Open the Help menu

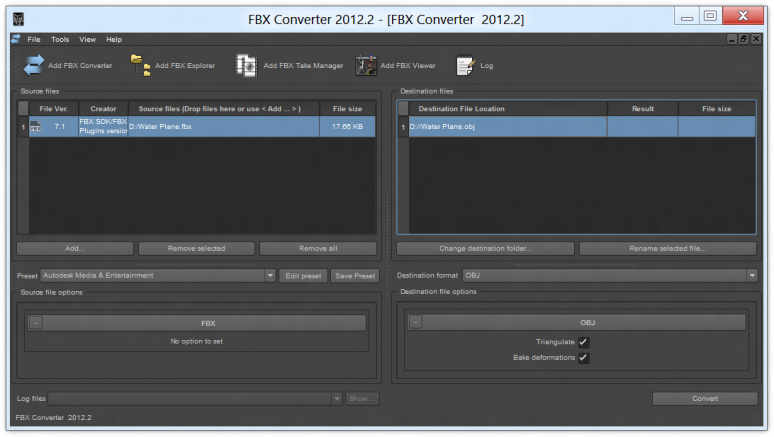[114, 40]
